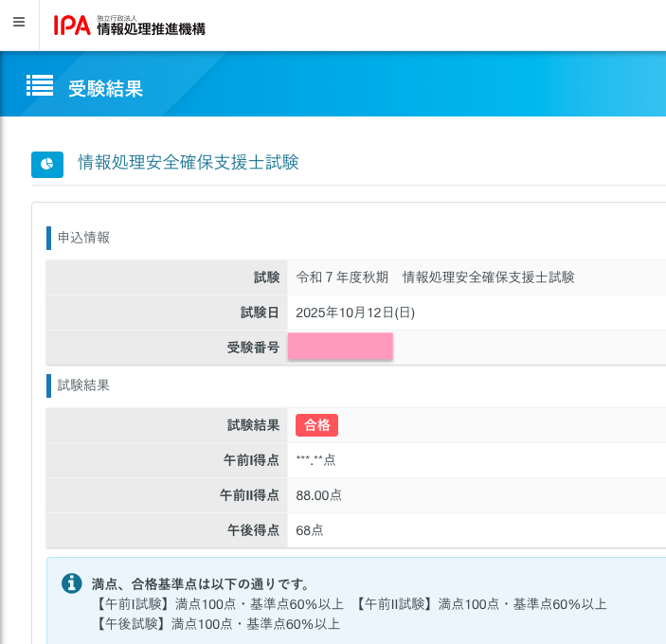Click the 満点、合格基準点 notice heading
This screenshot has height=644, width=666.
(x=200, y=584)
